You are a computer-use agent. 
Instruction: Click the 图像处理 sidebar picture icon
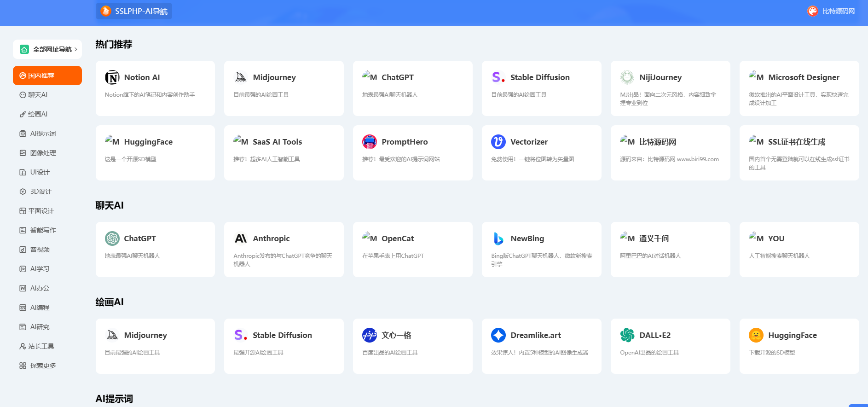tap(23, 153)
